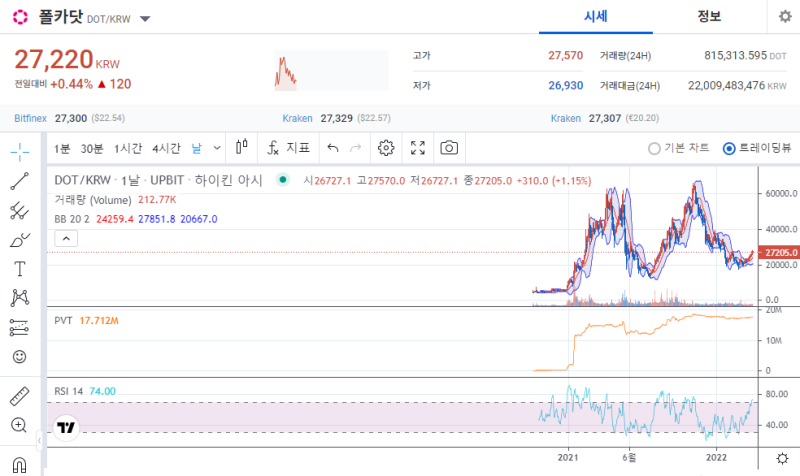Click the green market status dot
Viewport: 800px width, 476px height.
(x=283, y=180)
